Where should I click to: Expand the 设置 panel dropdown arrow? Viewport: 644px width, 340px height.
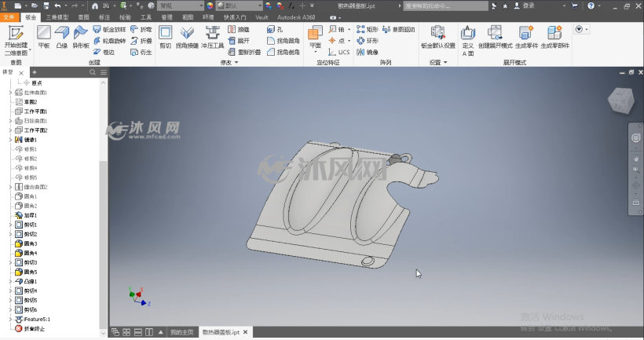[x=445, y=62]
